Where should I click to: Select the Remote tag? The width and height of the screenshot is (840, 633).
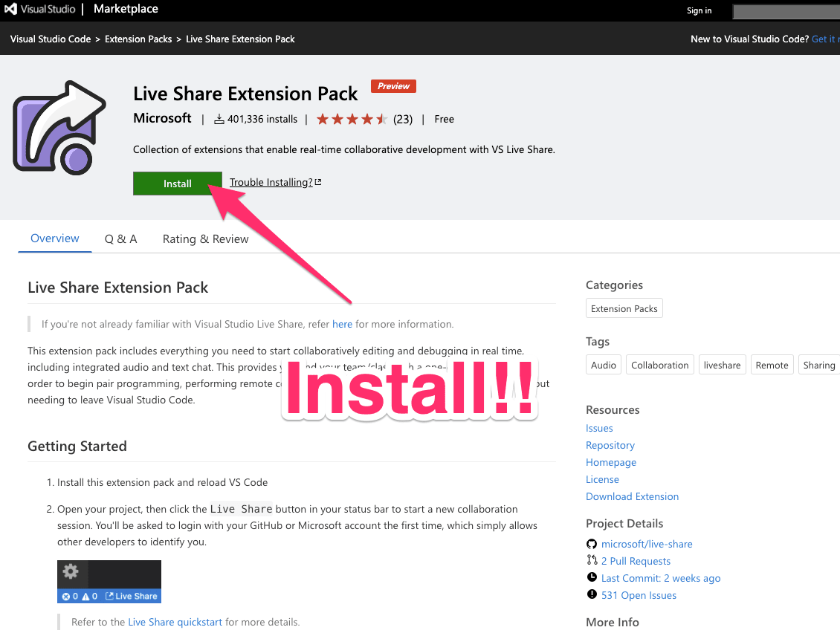click(772, 366)
